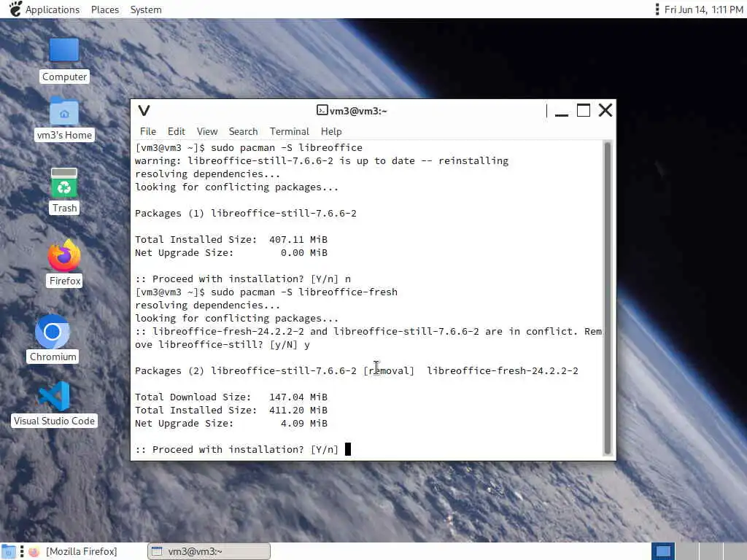Maximize the terminal window

click(584, 111)
